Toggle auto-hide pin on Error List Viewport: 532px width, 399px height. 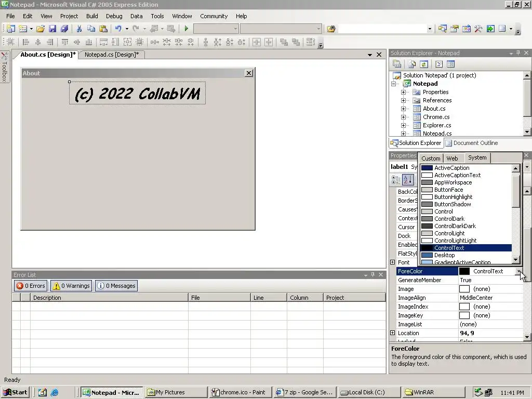point(373,274)
